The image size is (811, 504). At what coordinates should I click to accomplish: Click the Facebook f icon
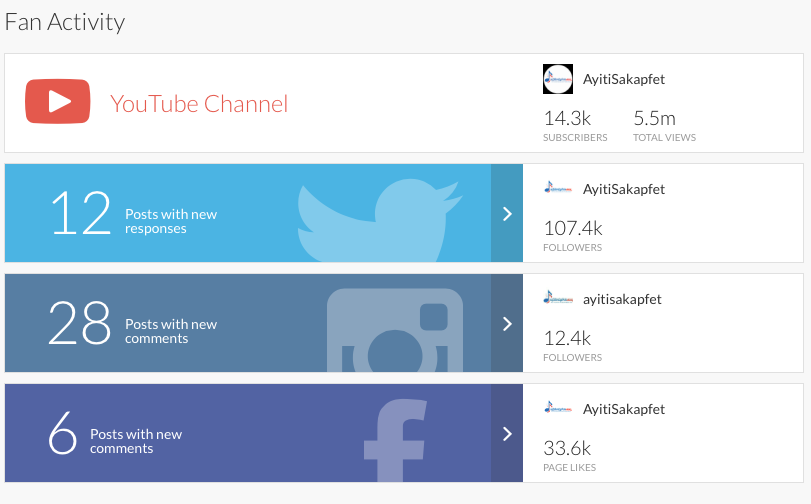coord(395,440)
